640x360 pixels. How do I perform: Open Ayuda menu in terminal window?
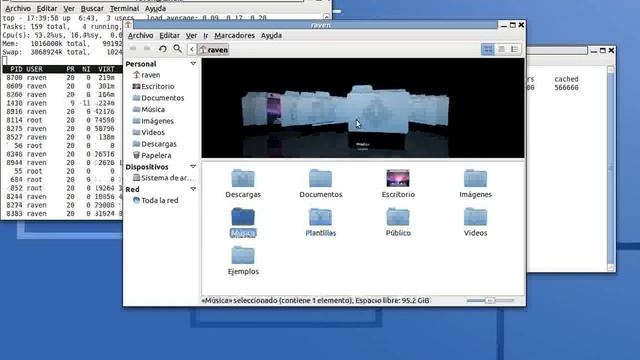(155, 8)
